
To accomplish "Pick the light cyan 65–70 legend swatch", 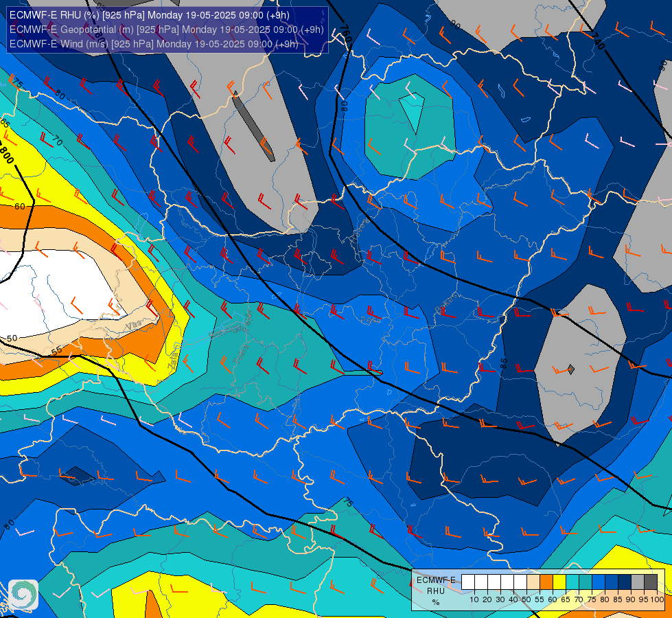I will (x=572, y=582).
